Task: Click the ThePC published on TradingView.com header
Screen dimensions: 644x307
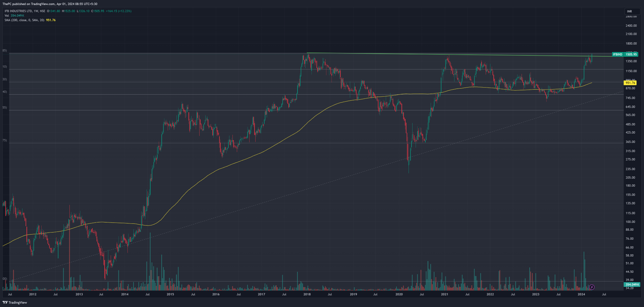Action: click(x=50, y=4)
